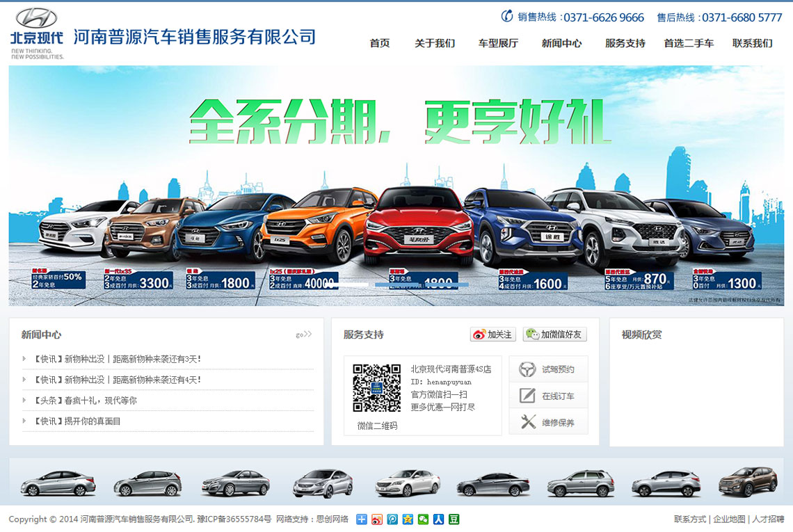Viewport: 793px width, 532px height.
Task: Read the 春疯十礼，现代等你 headline
Action: click(85, 401)
